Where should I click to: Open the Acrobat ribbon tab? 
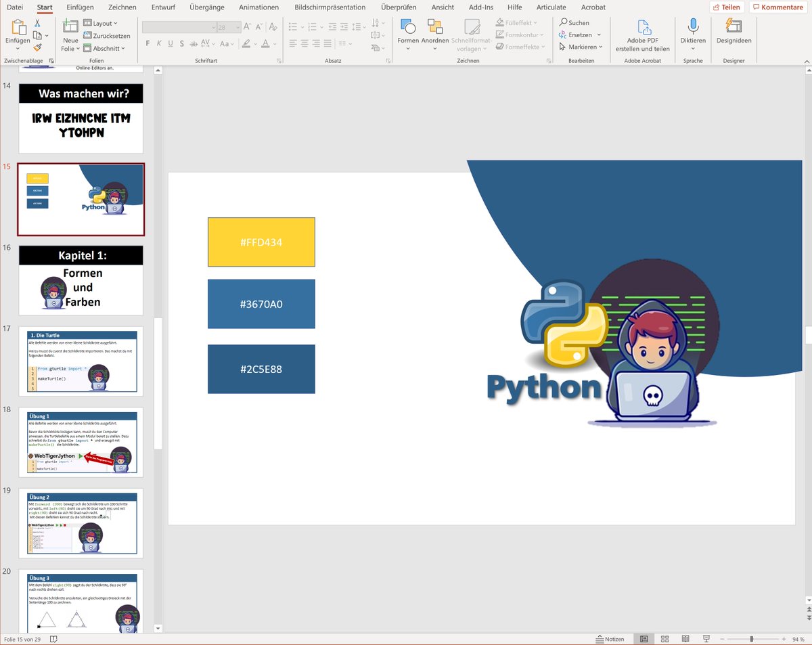click(593, 7)
